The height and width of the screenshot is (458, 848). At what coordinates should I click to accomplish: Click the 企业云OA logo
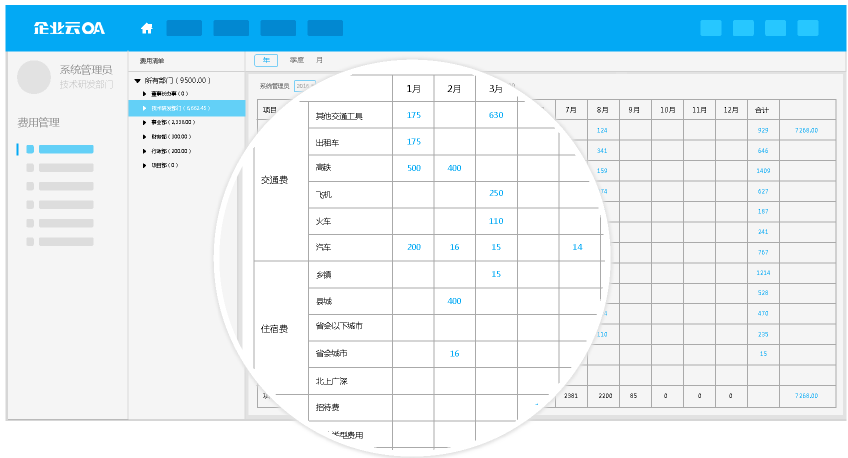point(69,28)
